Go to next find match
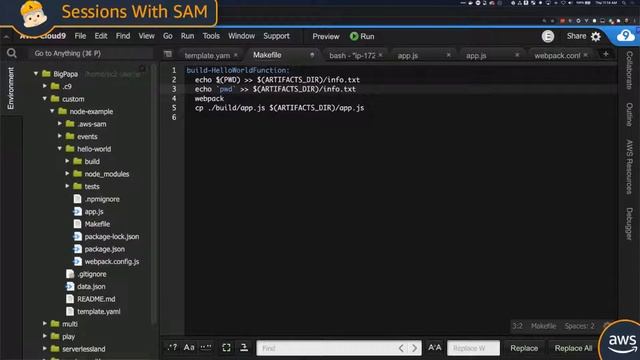The width and height of the screenshot is (640, 360). (414, 348)
